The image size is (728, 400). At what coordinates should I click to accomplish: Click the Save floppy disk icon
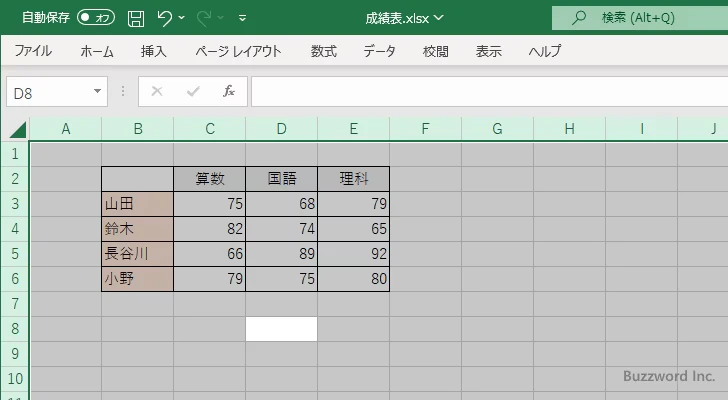(x=136, y=19)
